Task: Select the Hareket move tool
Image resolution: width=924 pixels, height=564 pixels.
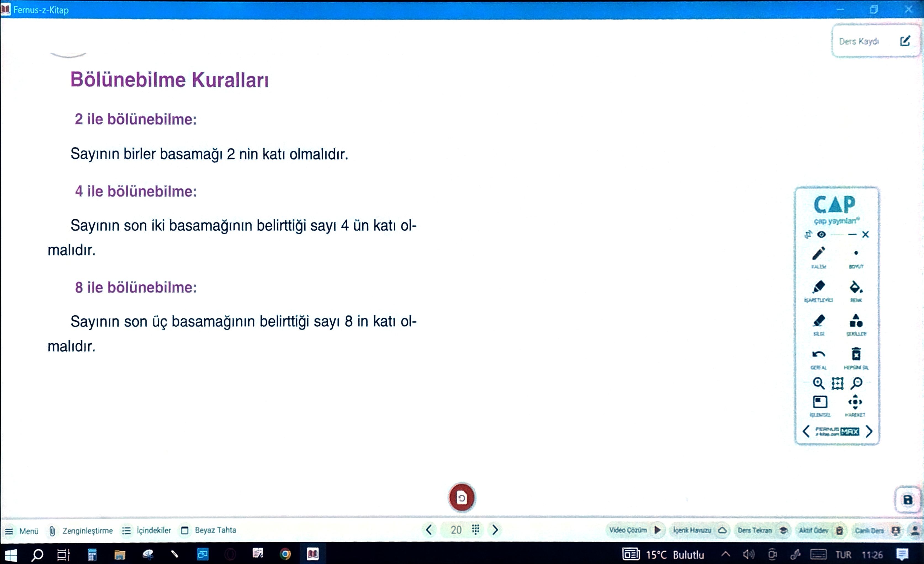Action: (855, 402)
